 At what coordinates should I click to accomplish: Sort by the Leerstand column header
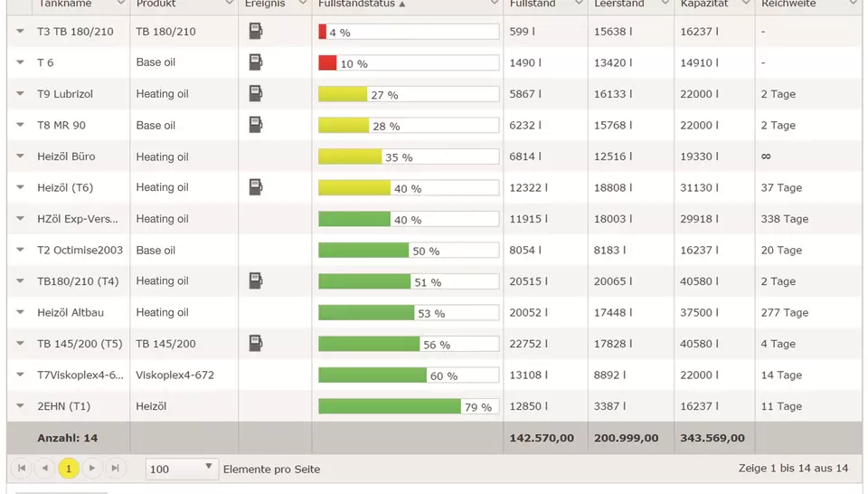618,4
